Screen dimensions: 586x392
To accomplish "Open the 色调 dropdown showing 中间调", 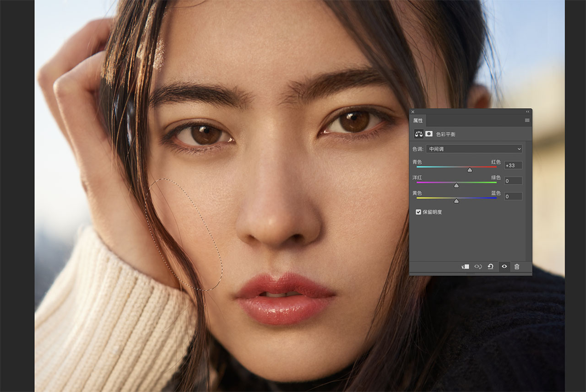I will pos(474,149).
